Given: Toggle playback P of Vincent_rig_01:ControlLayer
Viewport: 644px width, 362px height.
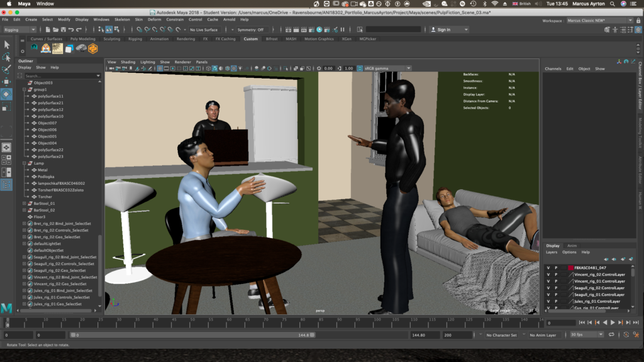Looking at the screenshot, I should [556, 281].
